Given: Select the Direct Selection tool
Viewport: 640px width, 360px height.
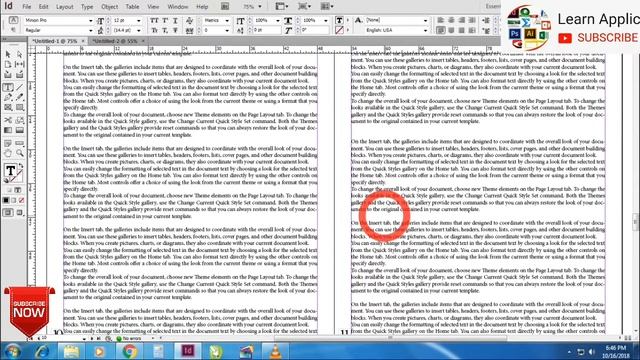Looking at the screenshot, I should (19, 54).
